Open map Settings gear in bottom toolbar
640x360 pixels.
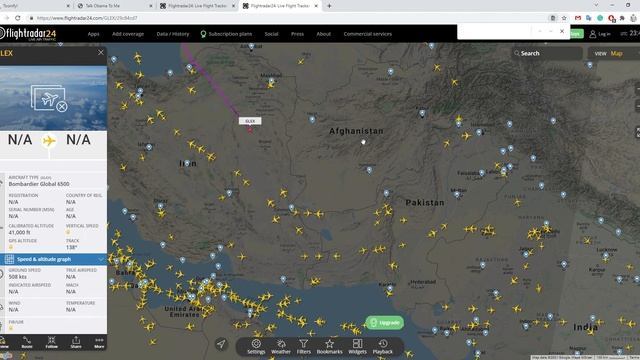coord(256,346)
